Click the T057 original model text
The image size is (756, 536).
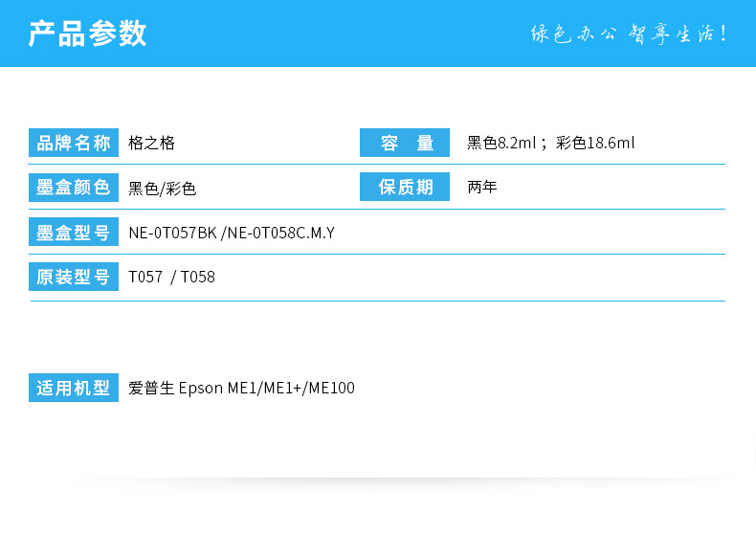[145, 278]
